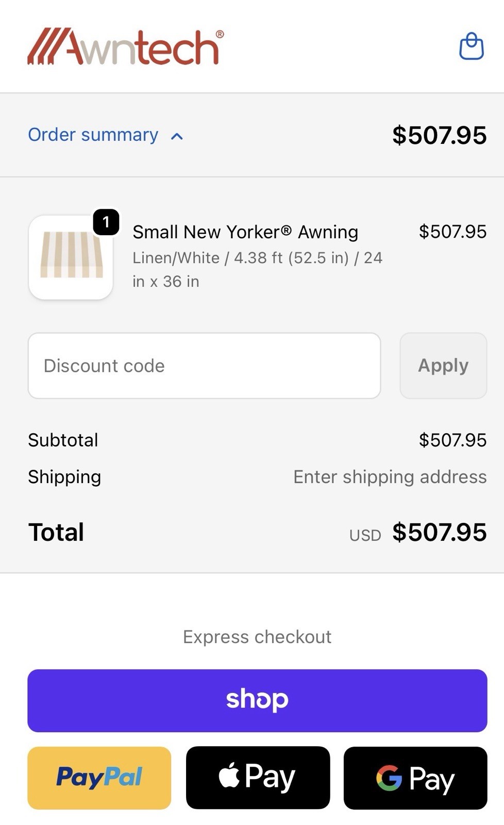Click the quantity badge on awning image
The height and width of the screenshot is (825, 504).
pos(106,222)
